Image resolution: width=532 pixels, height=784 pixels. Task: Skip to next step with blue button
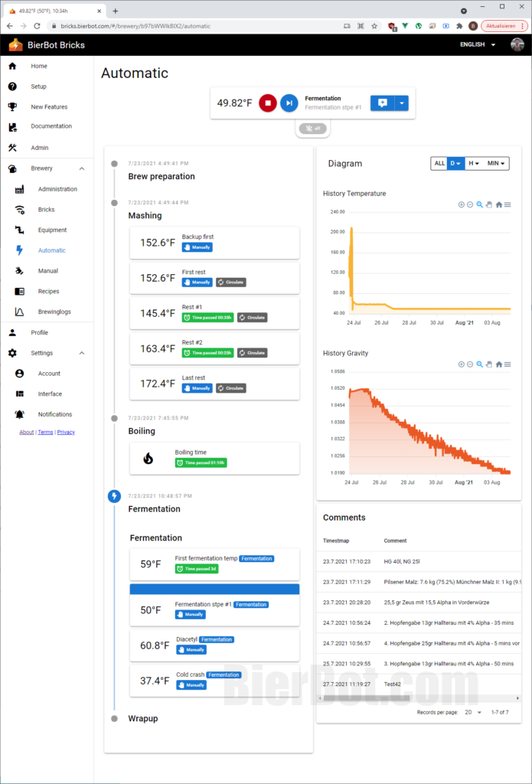289,103
